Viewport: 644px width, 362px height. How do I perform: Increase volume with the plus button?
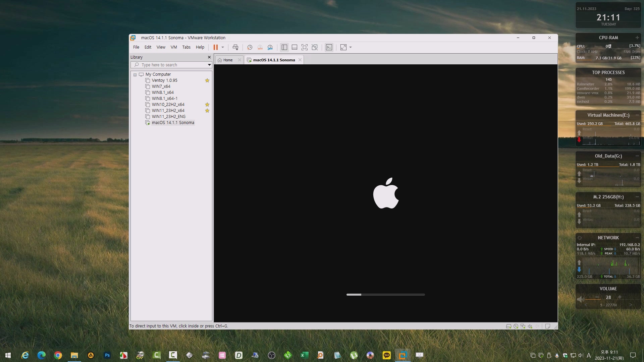(x=620, y=297)
